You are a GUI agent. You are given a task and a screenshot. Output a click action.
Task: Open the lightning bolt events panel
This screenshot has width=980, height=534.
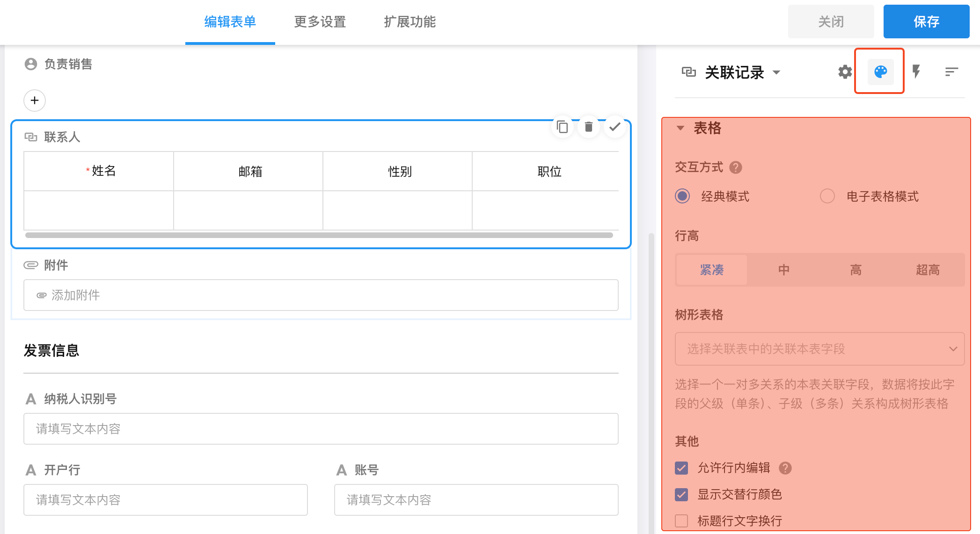[x=916, y=72]
